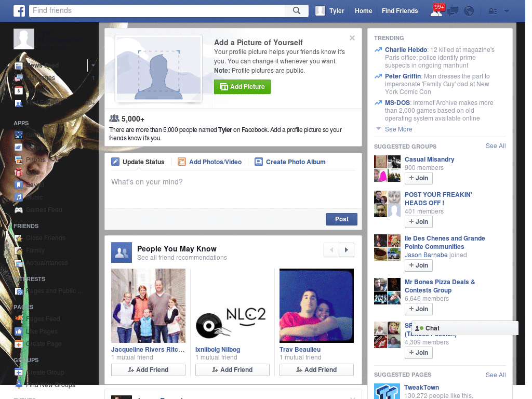Open Trav Beaulieu photo thumbnail
The image size is (532, 399).
[x=316, y=305]
